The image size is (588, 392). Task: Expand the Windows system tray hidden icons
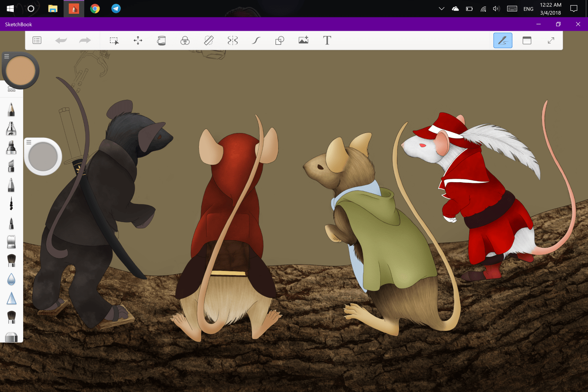(442, 9)
